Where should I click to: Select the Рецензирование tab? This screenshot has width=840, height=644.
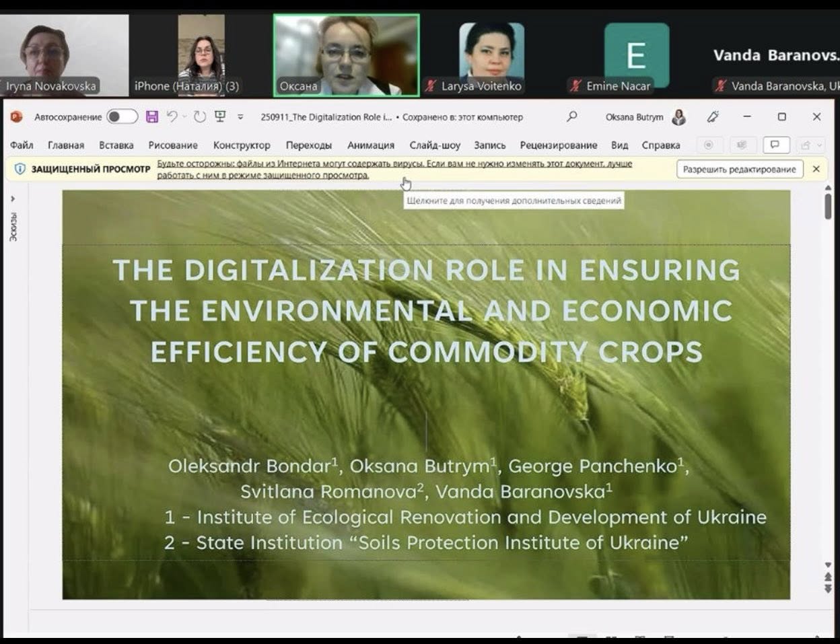point(558,145)
